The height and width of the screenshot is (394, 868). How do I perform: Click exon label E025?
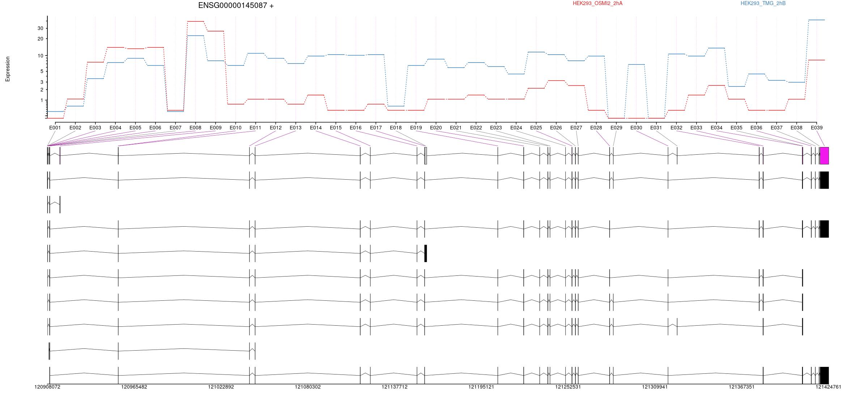(x=536, y=128)
